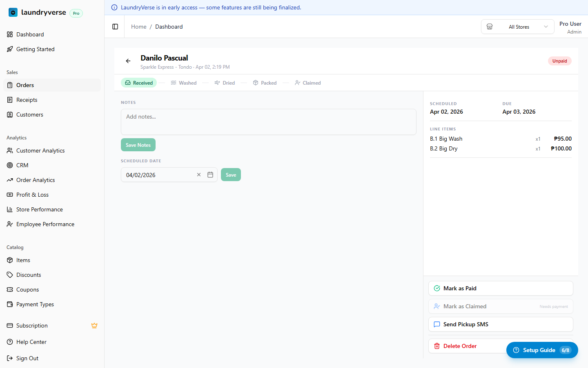Viewport: 588px width, 368px height.
Task: Click the back arrow beside Danilo Pascual
Action: (128, 61)
